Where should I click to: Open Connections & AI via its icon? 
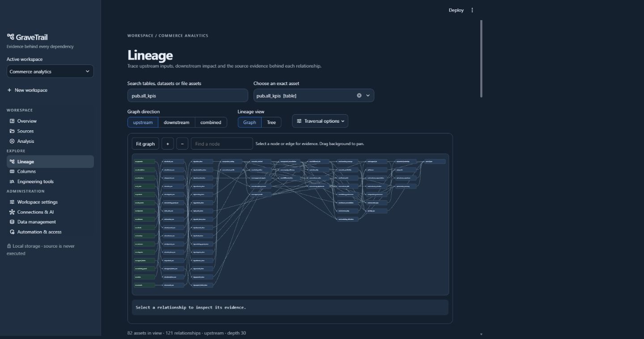(x=12, y=212)
